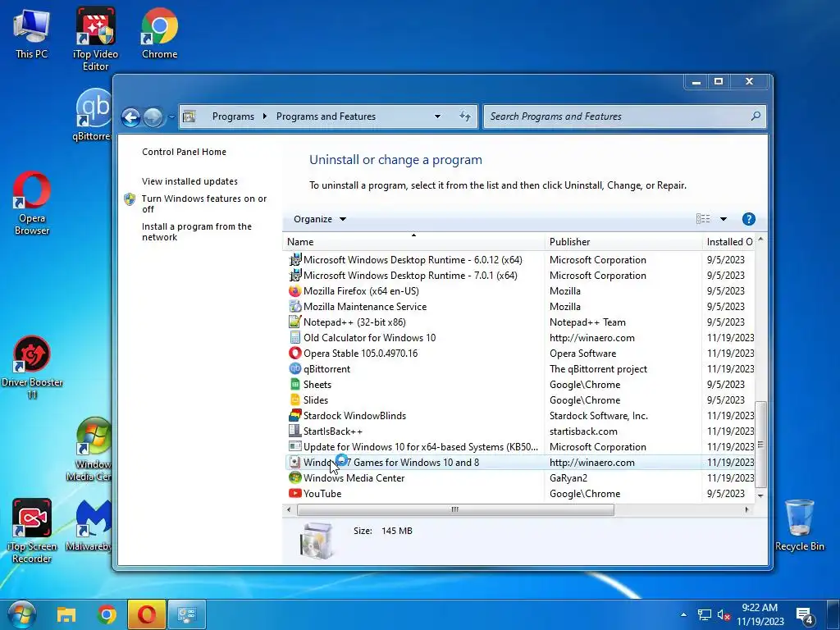Open Opera Browser desktop shortcut

[x=32, y=203]
